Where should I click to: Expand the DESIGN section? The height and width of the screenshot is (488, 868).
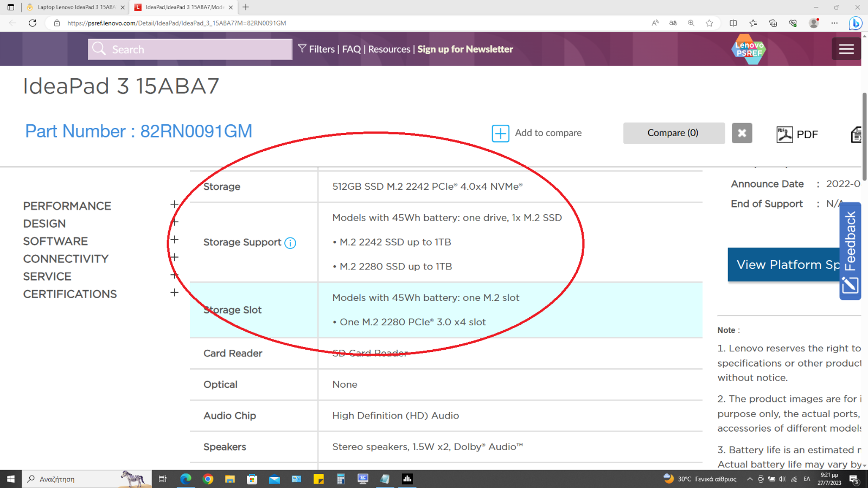174,222
